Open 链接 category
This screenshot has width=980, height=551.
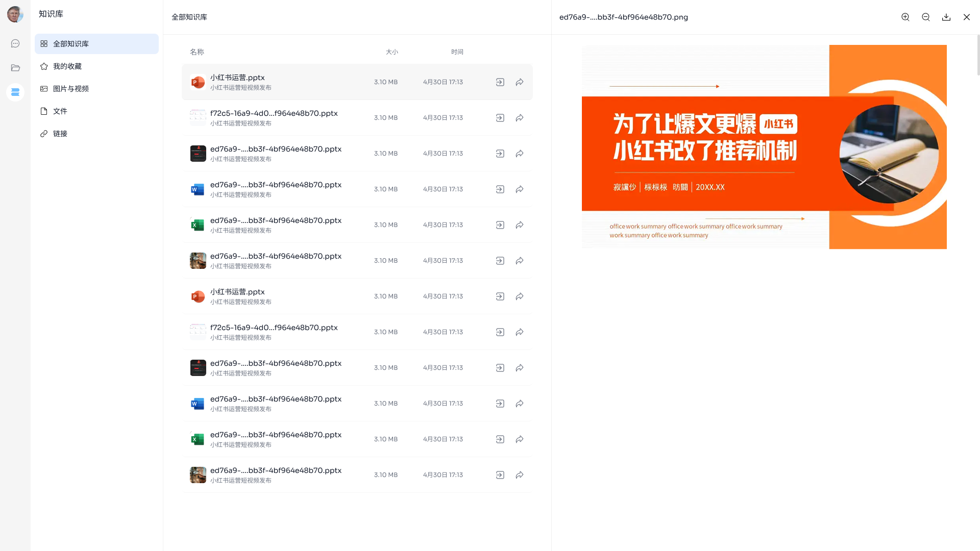point(96,134)
